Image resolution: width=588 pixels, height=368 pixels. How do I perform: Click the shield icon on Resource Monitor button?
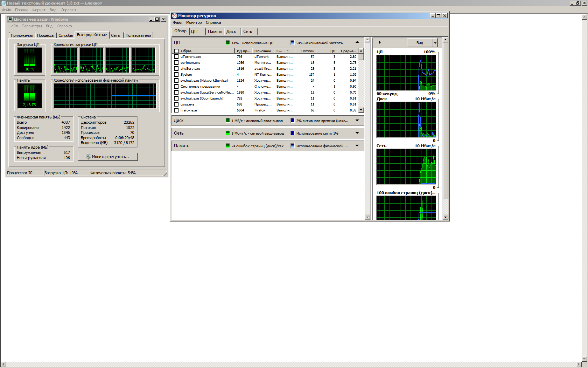click(88, 157)
